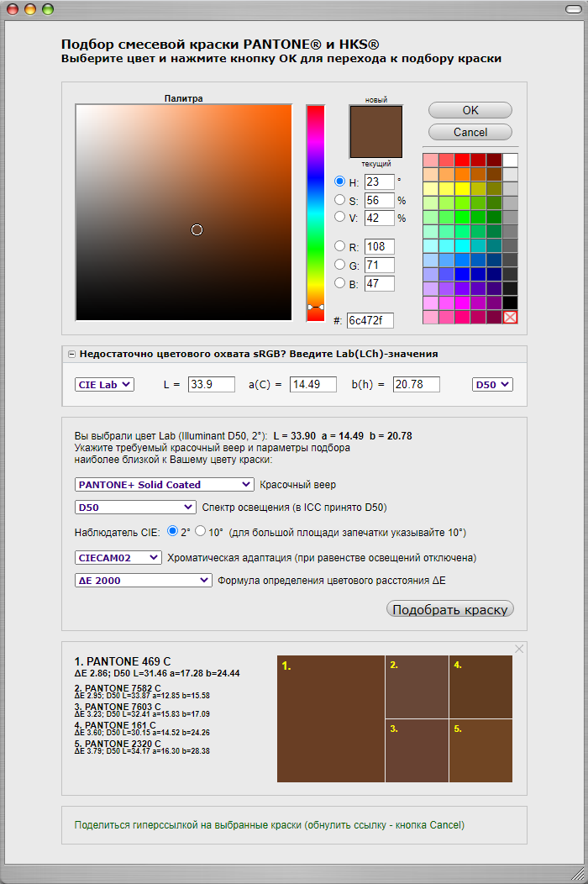
Task: Click the OK button
Action: pos(470,110)
